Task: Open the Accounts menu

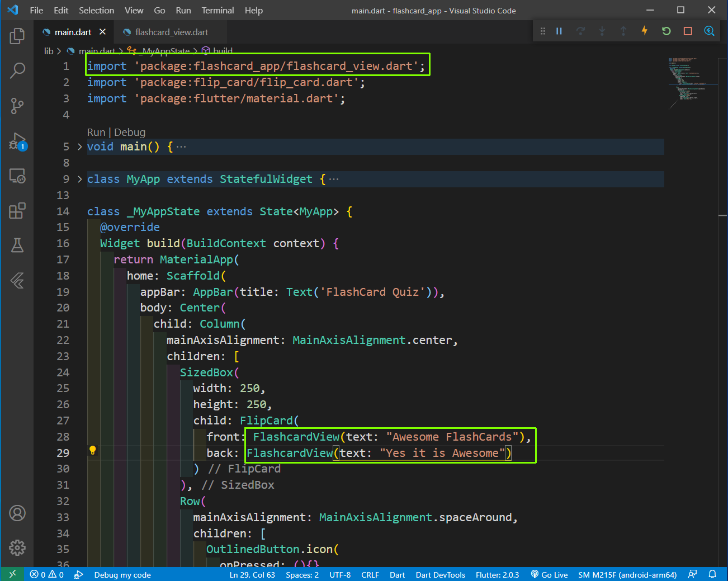Action: (x=17, y=513)
